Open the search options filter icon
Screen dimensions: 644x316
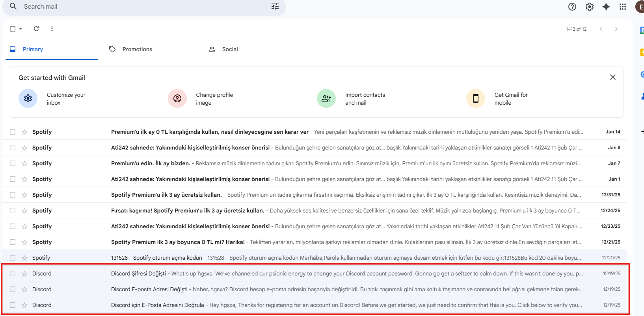pyautogui.click(x=275, y=6)
